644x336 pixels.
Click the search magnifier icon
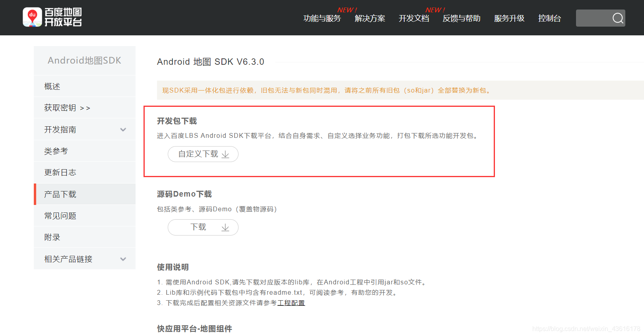(x=618, y=18)
